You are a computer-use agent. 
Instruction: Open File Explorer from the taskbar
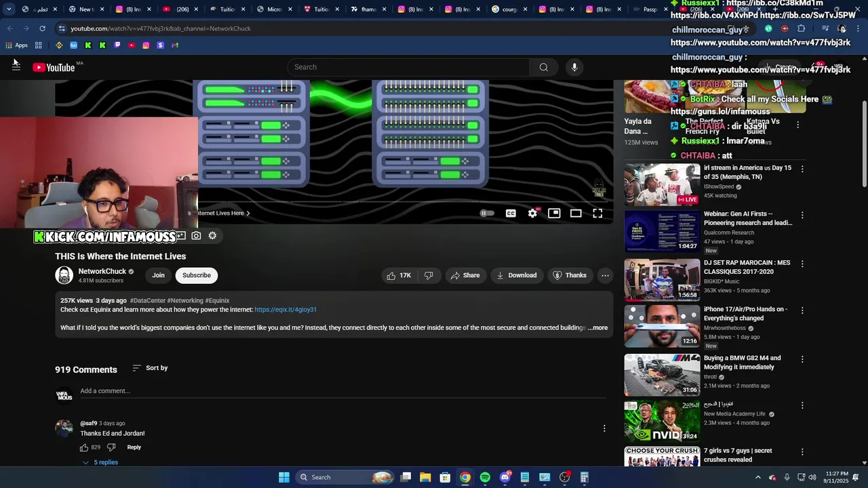[425, 477]
